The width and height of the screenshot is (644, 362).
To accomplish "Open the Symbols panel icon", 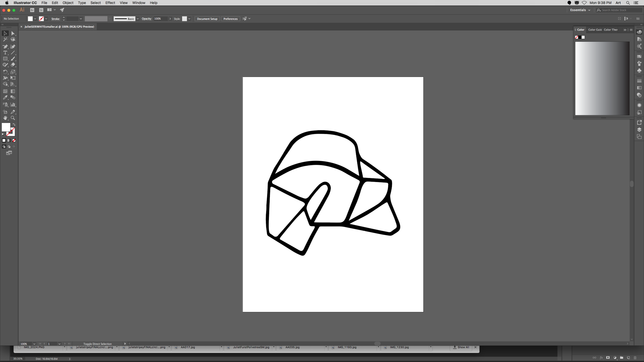I will tap(639, 71).
